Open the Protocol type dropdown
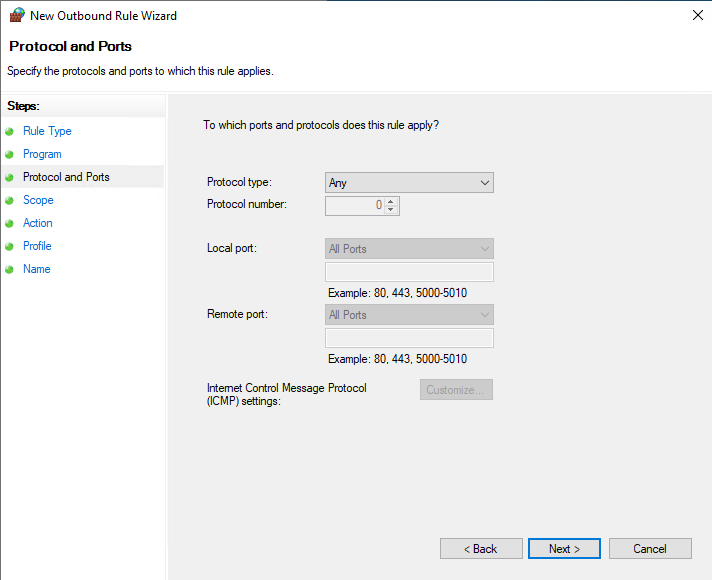The height and width of the screenshot is (580, 712). coord(409,183)
